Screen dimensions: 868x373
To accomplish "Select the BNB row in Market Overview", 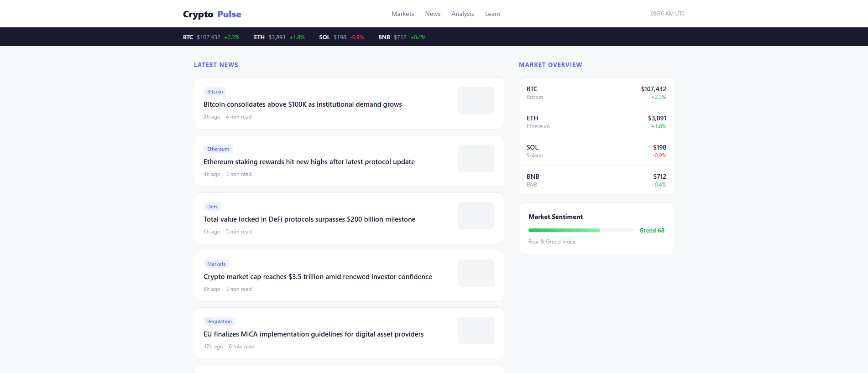I will (596, 180).
